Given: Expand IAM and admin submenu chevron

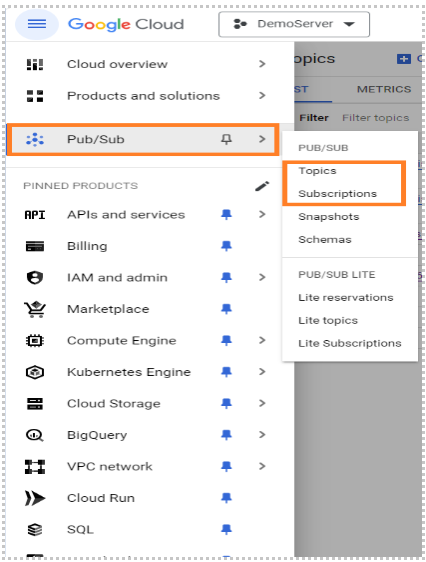Looking at the screenshot, I should click(262, 277).
